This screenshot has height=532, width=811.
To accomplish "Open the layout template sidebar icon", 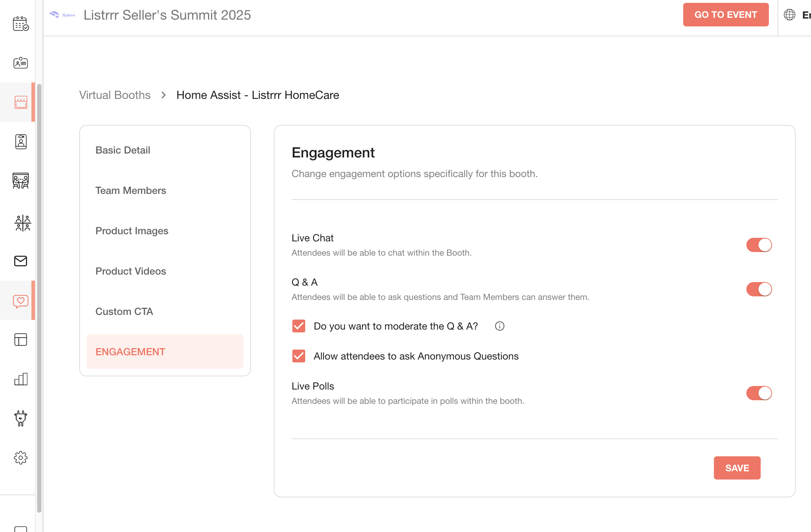I will (x=21, y=340).
